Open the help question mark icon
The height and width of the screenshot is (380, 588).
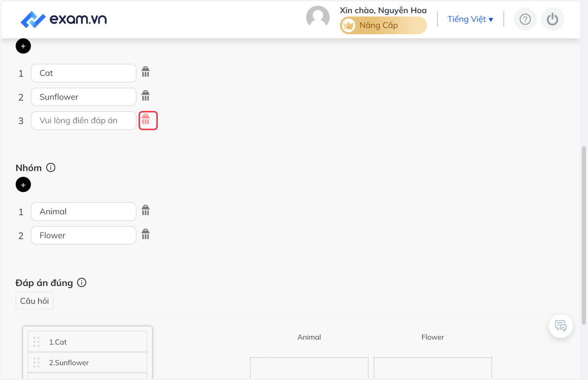[525, 19]
